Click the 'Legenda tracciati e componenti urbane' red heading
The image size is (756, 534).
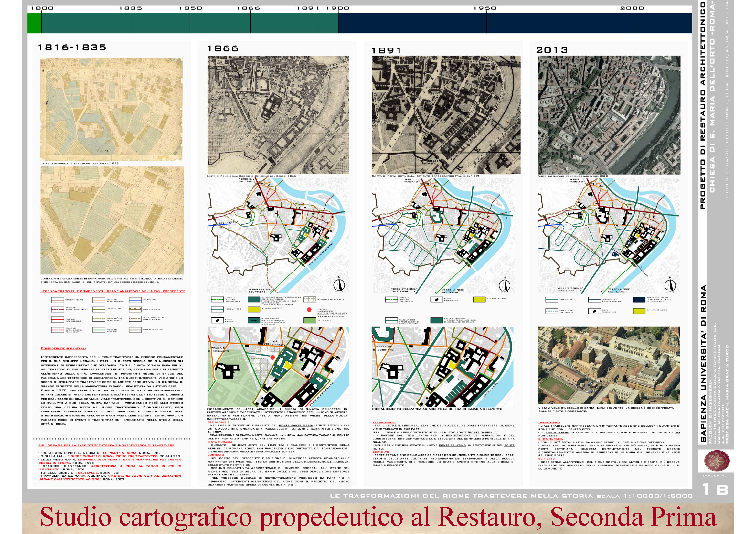[x=113, y=291]
